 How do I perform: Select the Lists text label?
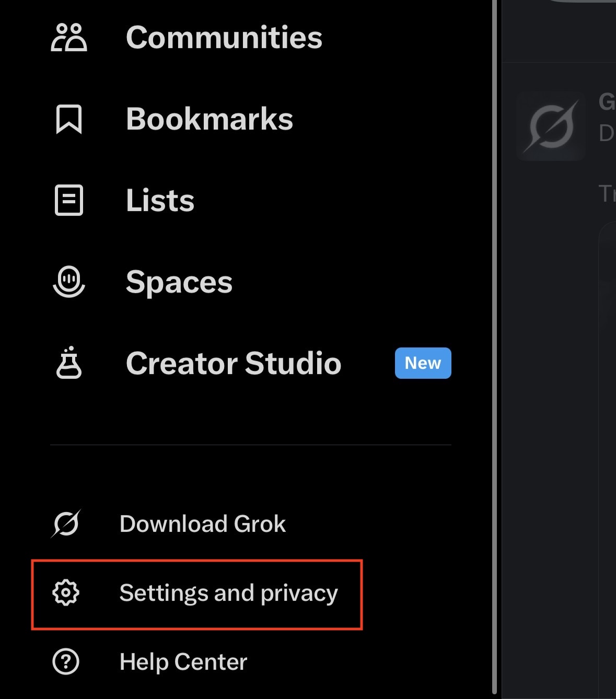pyautogui.click(x=160, y=201)
